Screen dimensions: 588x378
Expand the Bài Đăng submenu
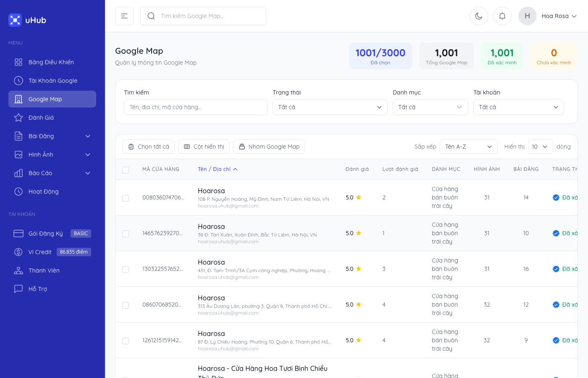(x=88, y=136)
